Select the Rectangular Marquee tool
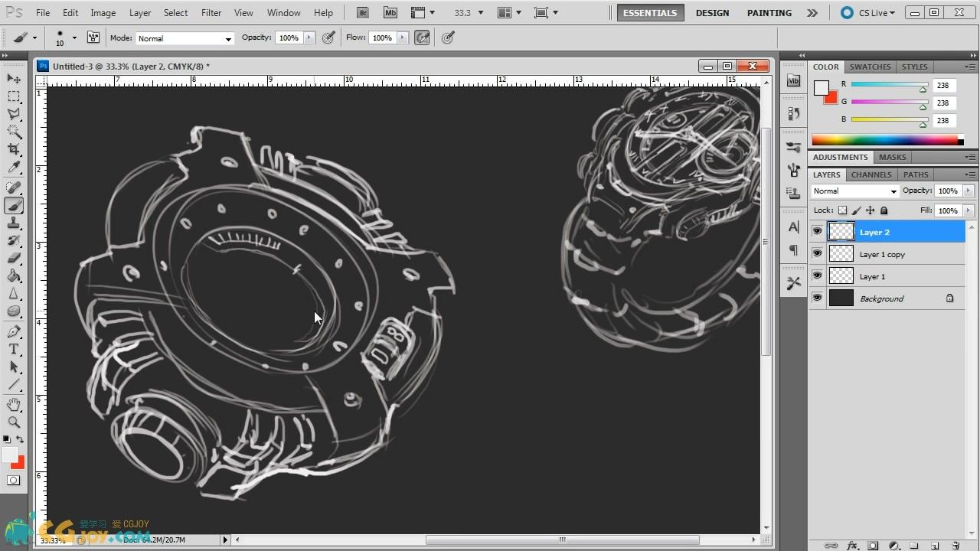Image resolution: width=980 pixels, height=551 pixels. pyautogui.click(x=14, y=96)
